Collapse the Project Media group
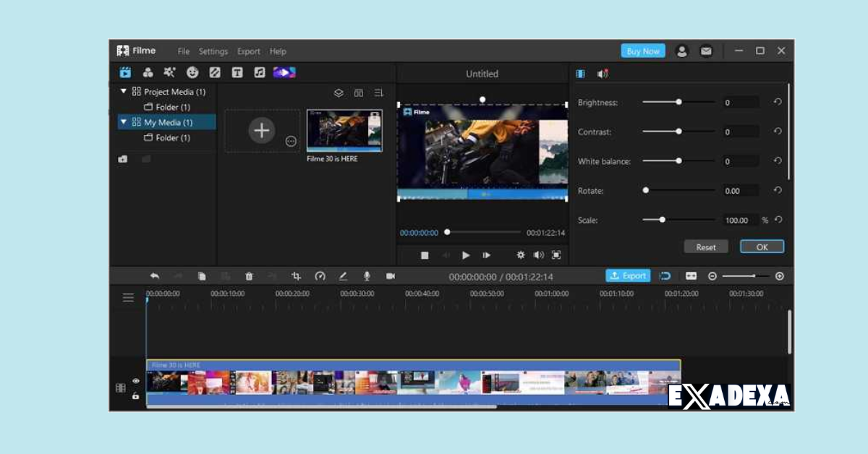The image size is (868, 454). 124,92
